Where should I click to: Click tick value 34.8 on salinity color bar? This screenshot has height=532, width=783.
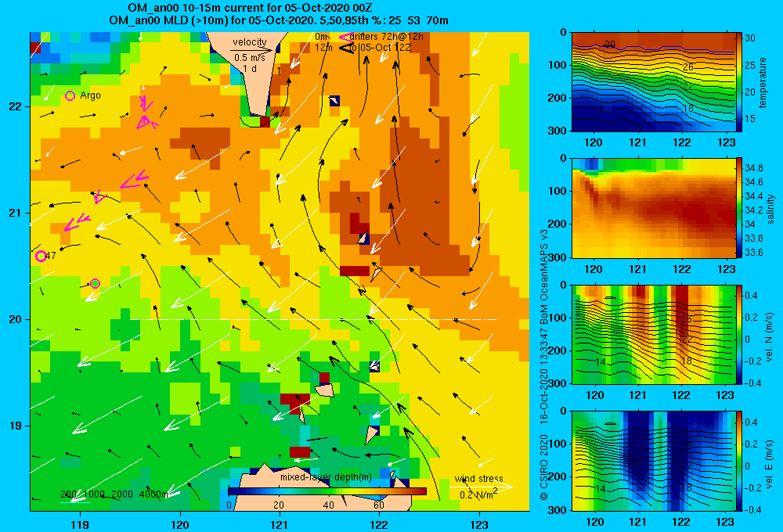coord(753,167)
